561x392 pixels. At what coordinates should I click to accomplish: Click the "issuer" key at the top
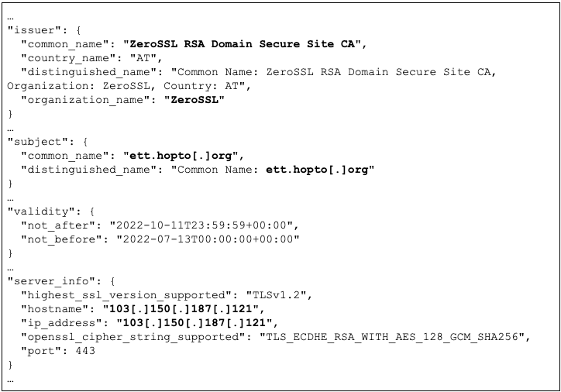pos(33,29)
